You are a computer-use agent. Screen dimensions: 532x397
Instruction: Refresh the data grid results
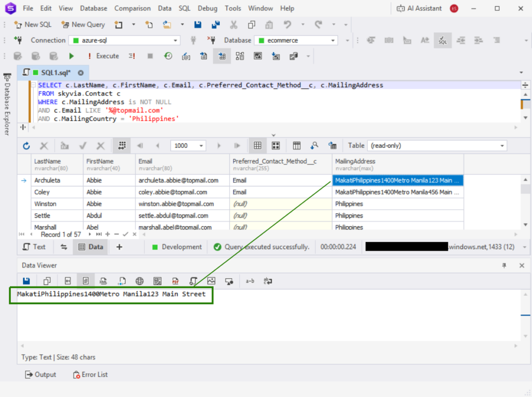[26, 146]
